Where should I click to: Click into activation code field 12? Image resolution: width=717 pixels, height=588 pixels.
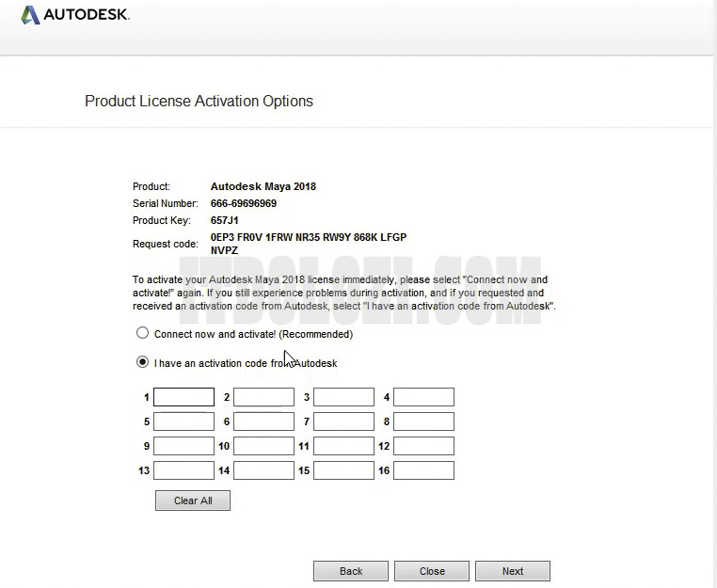click(x=423, y=446)
